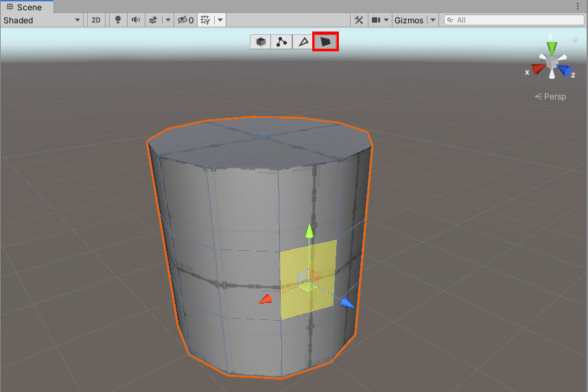The image size is (588, 392).
Task: Mute scene audio speaker toggle
Action: tap(136, 20)
